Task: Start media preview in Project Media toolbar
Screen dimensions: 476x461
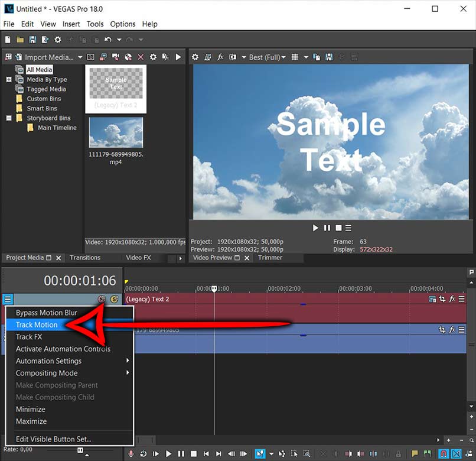Action: (x=178, y=57)
